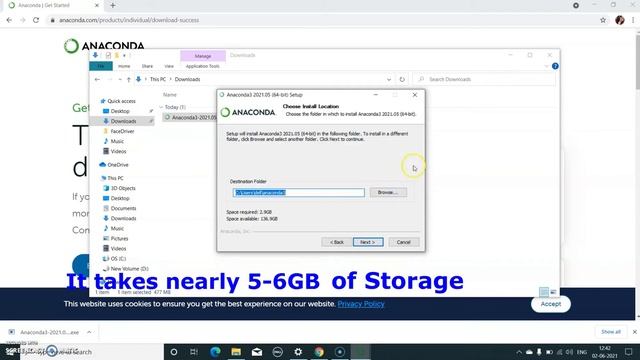This screenshot has height=360, width=640.
Task: Click the Name column header
Action: (170, 95)
